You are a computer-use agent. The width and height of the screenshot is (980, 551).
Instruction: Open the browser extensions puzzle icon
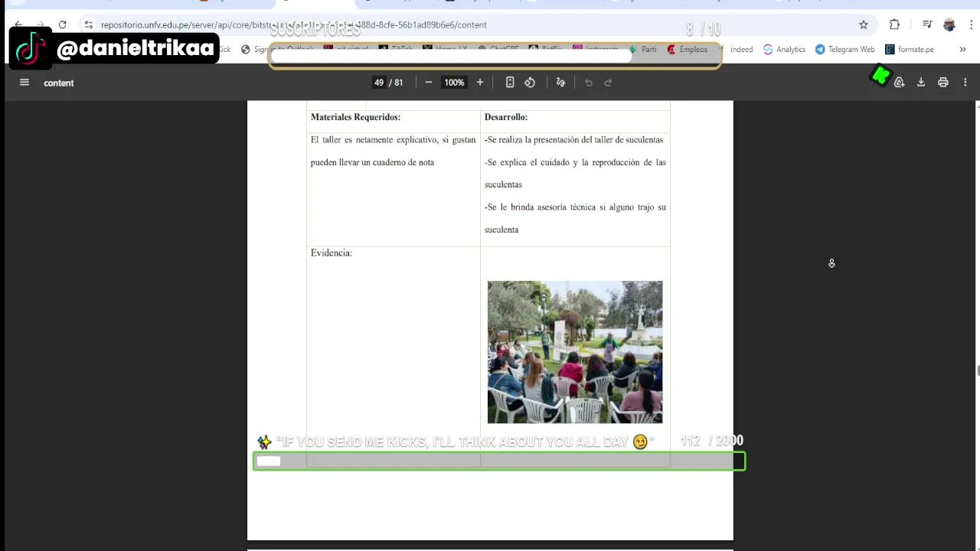point(894,24)
